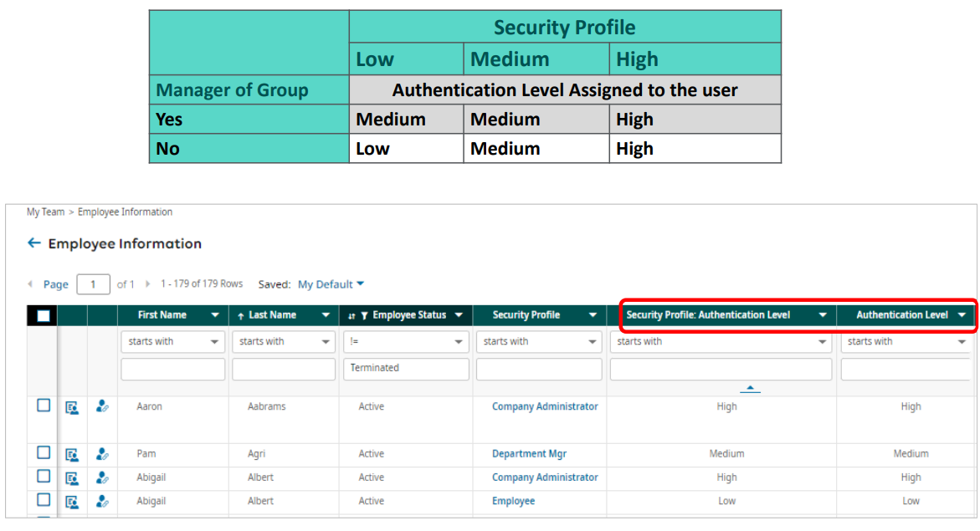Click the 'Aabrams' last name cell

[x=266, y=406]
